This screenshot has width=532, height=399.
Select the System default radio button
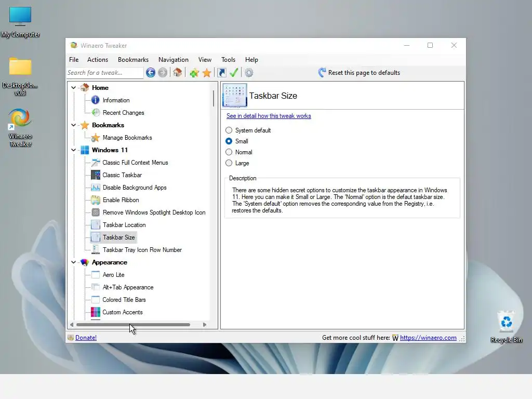point(229,130)
